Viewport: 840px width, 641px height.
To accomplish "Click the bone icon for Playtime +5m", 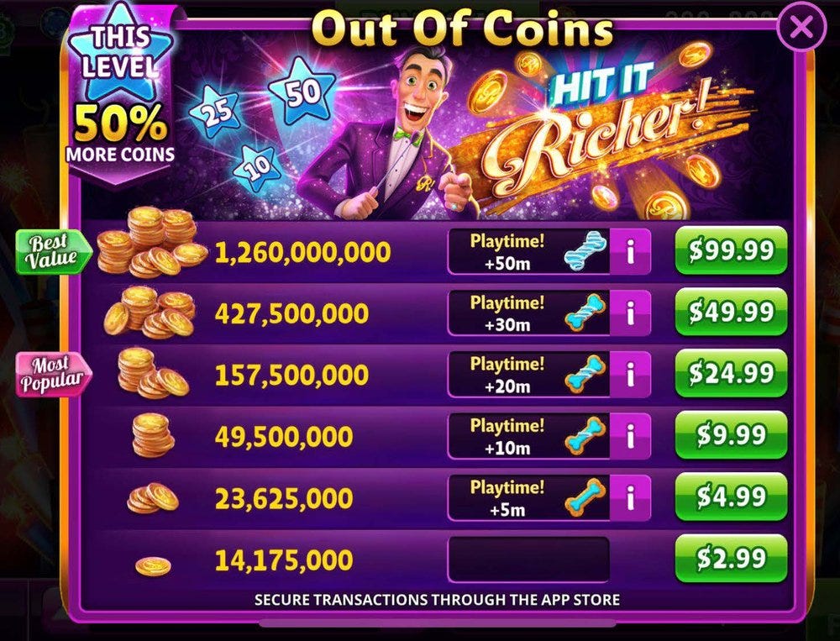I will [585, 497].
